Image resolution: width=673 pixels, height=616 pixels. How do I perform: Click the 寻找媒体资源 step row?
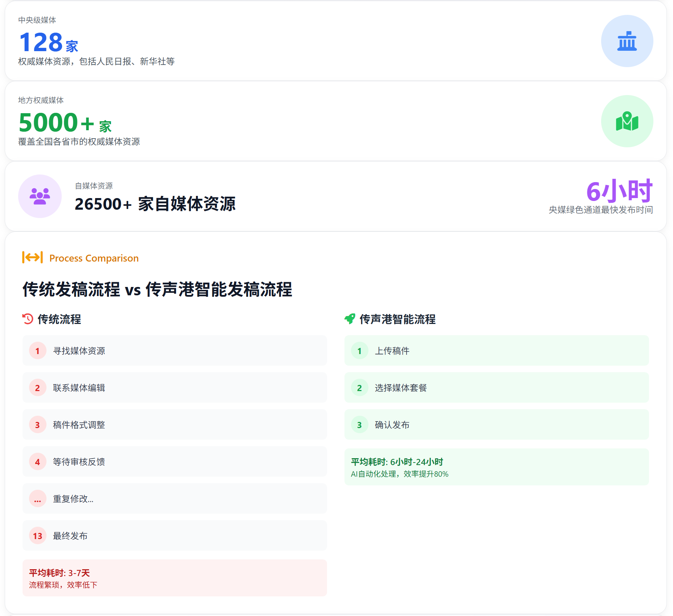tap(174, 351)
